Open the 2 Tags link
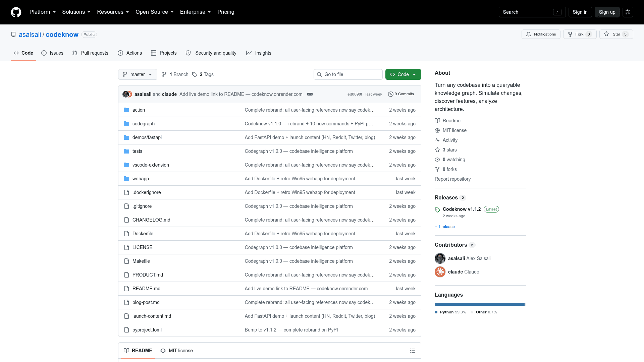The width and height of the screenshot is (644, 362). point(203,74)
